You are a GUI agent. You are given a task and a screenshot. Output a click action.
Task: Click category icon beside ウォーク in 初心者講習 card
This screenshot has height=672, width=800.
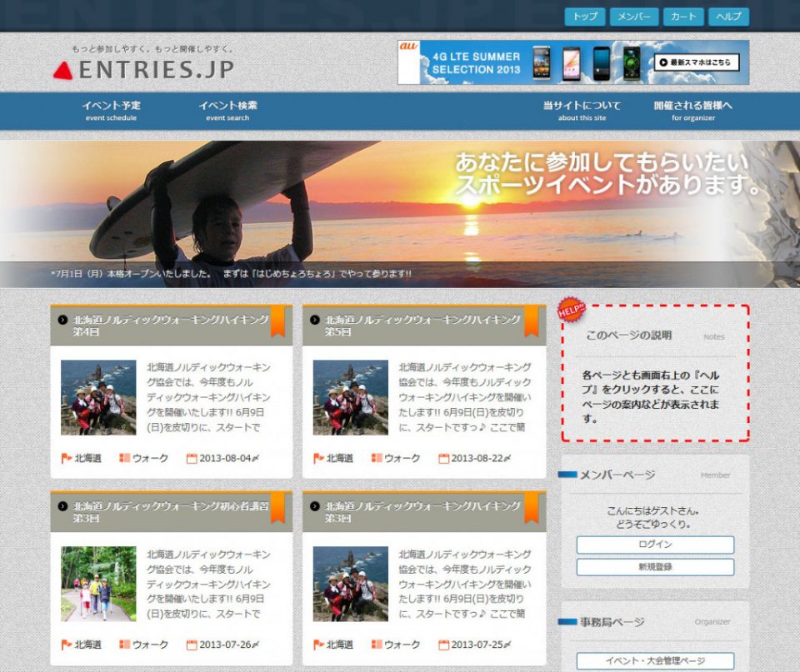[124, 645]
